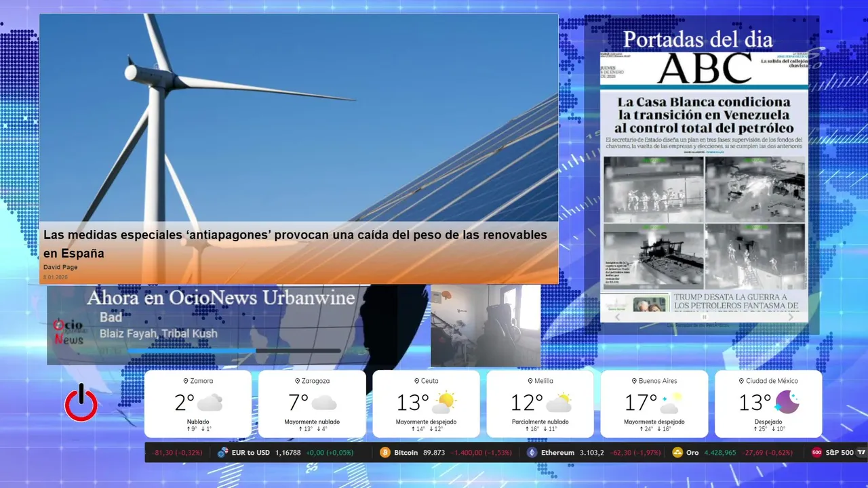Click artist text Blaiz Fayah, Tribal Kush
The width and height of the screenshot is (868, 488).
point(159,333)
